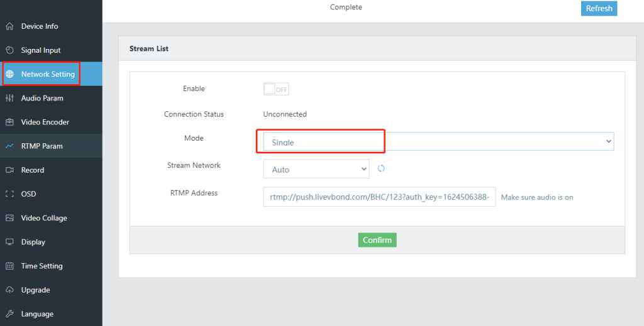This screenshot has width=644, height=326.
Task: Click the Upgrade cloud upload icon
Action: pos(9,290)
